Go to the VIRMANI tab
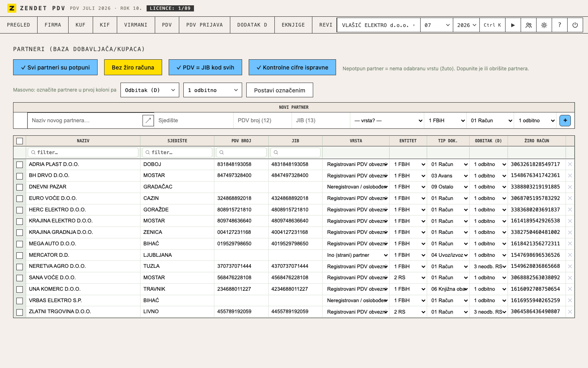The height and width of the screenshot is (368, 588). tap(136, 25)
